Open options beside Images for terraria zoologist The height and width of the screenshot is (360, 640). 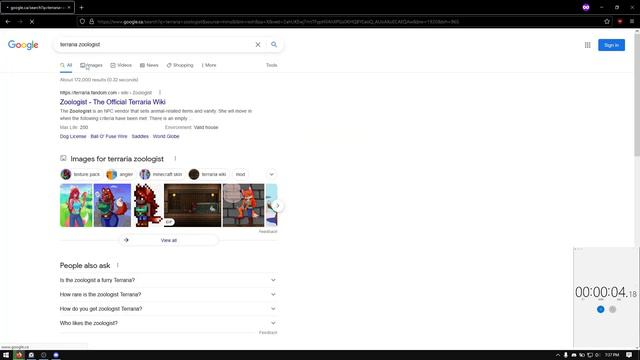175,158
